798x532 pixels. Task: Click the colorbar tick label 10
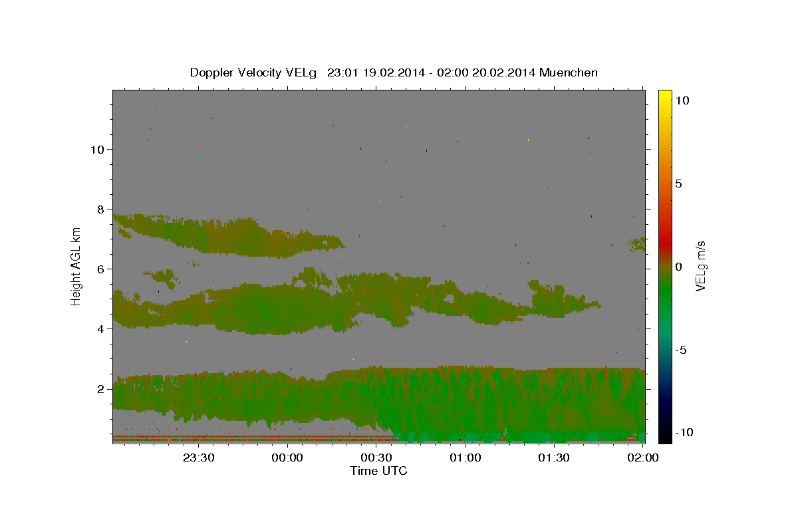[682, 100]
